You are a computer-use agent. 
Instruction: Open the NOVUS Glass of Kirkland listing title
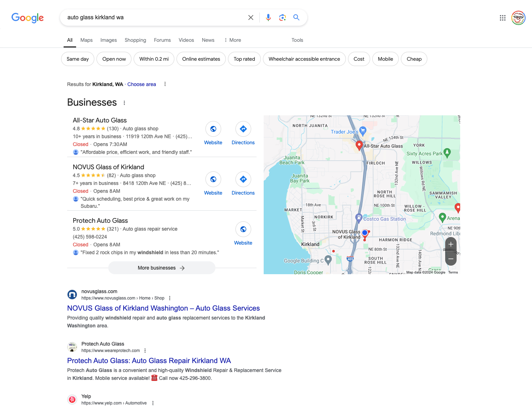coord(109,167)
